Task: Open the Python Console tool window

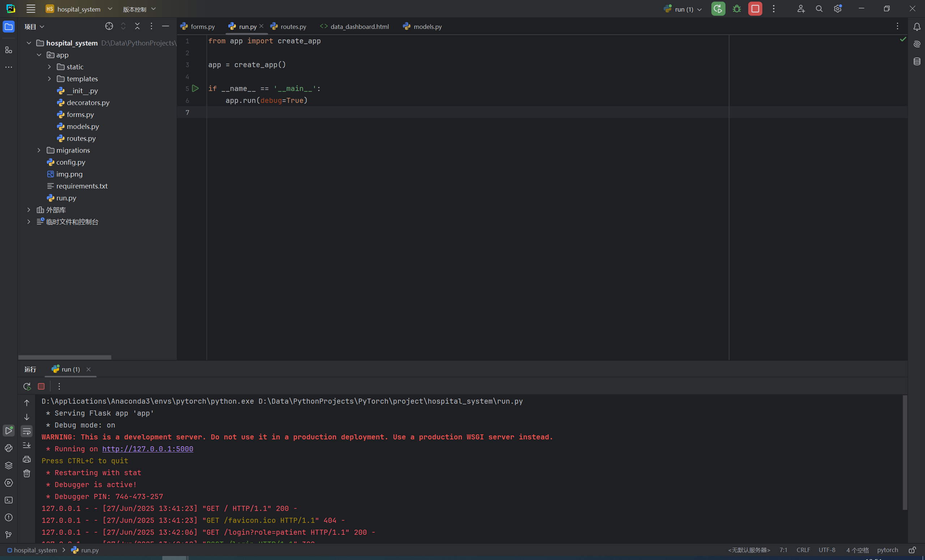Action: tap(9, 448)
